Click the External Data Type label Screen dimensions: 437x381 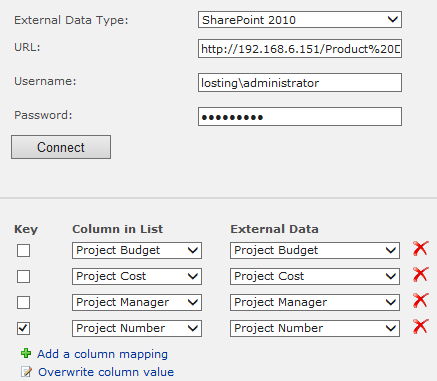[71, 20]
